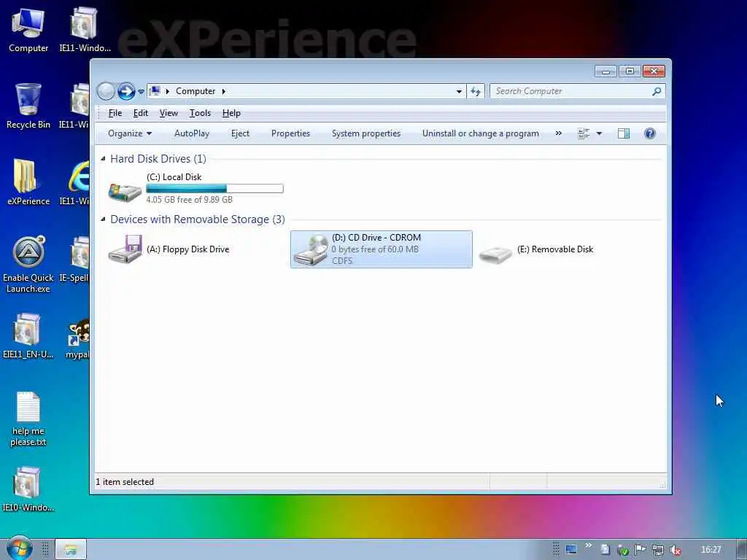Open the Organize dropdown menu
Image resolution: width=747 pixels, height=560 pixels.
pos(130,133)
